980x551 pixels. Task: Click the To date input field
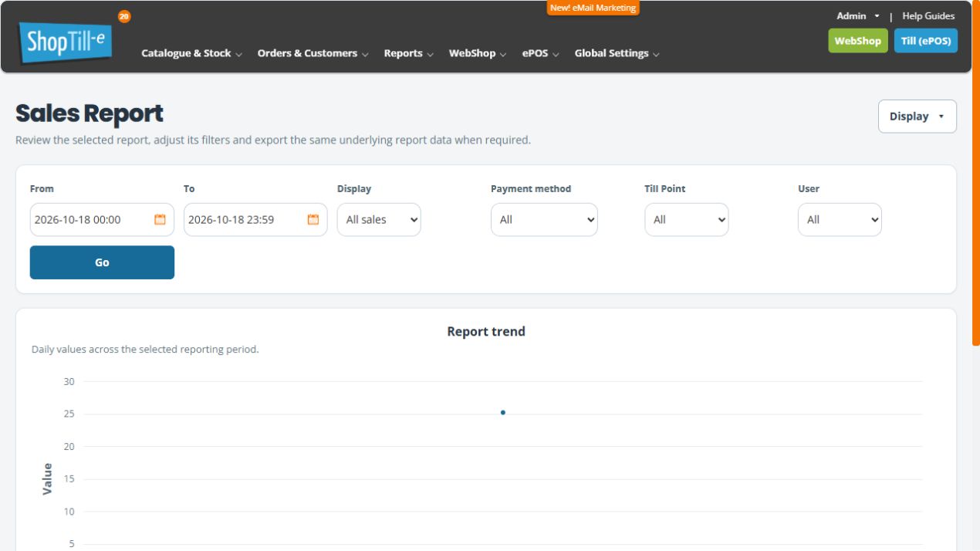pos(255,219)
